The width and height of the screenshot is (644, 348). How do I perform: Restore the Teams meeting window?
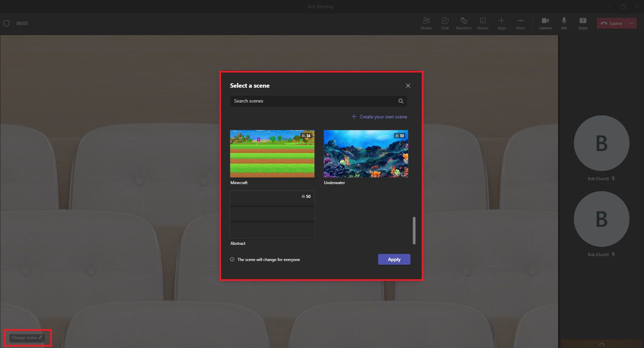[x=623, y=6]
